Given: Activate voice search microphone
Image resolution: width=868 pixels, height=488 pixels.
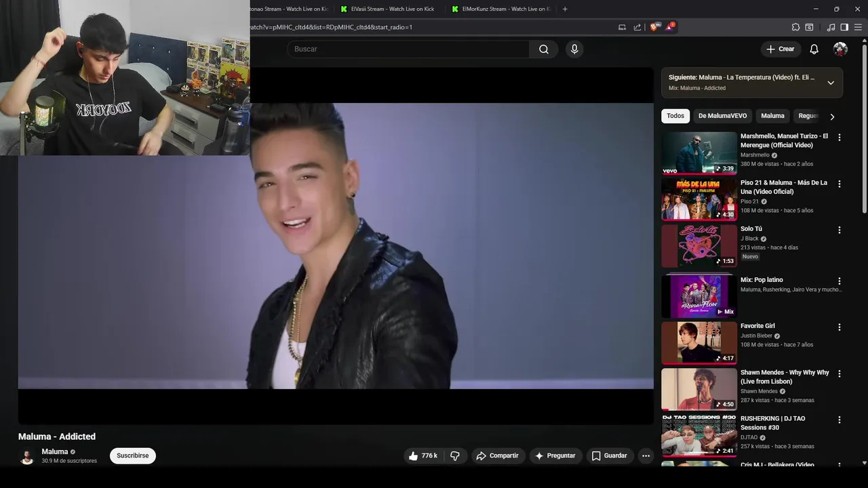Looking at the screenshot, I should click(574, 49).
